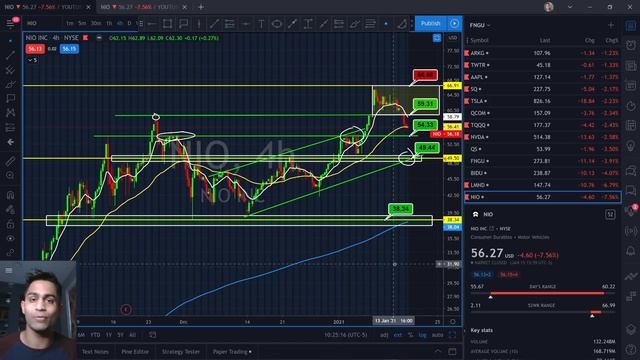Open the Text Notes tab

click(x=95, y=351)
